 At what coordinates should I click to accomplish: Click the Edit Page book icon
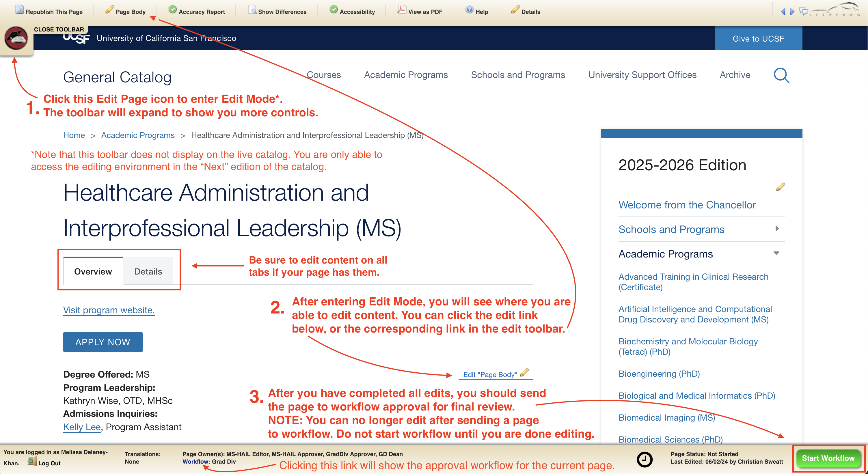(x=16, y=38)
